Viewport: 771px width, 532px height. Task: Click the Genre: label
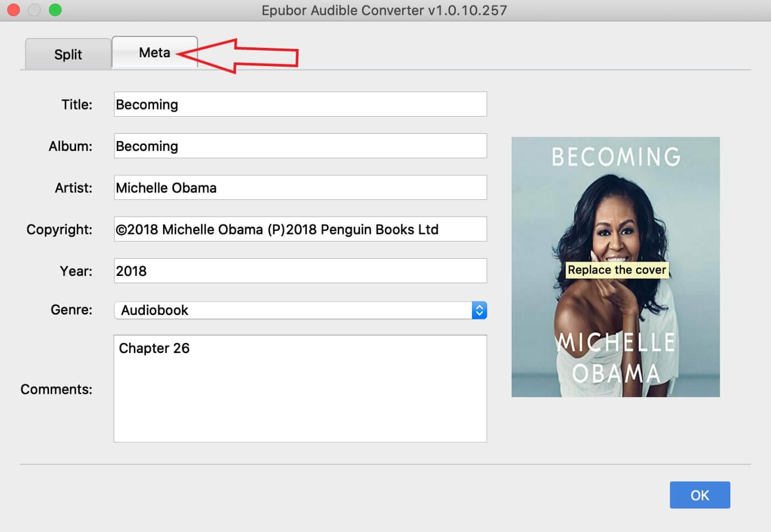click(72, 310)
